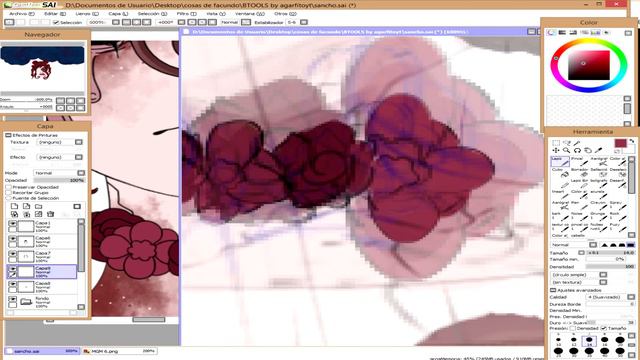This screenshot has height=360, width=640.
Task: Open the Filtro menu
Action: pos(186,13)
